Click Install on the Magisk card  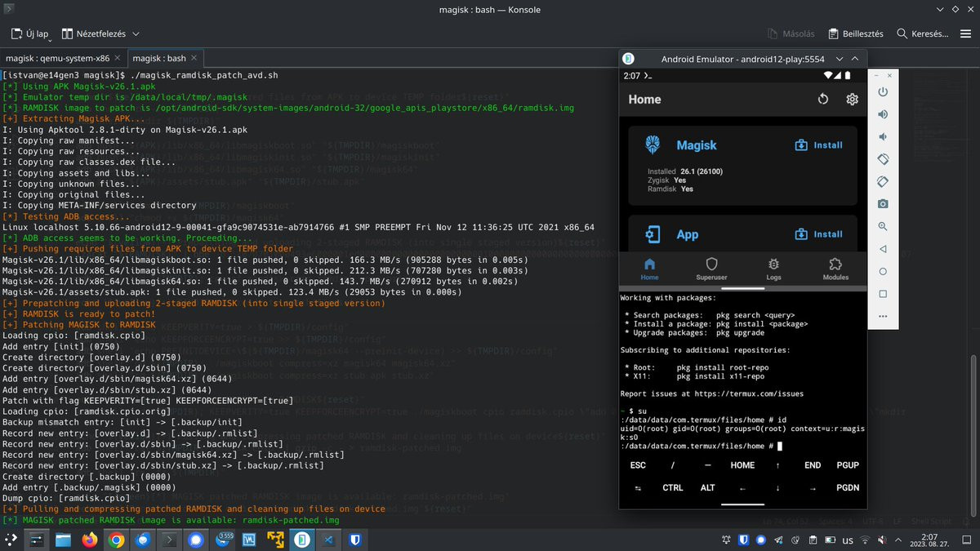pos(819,145)
